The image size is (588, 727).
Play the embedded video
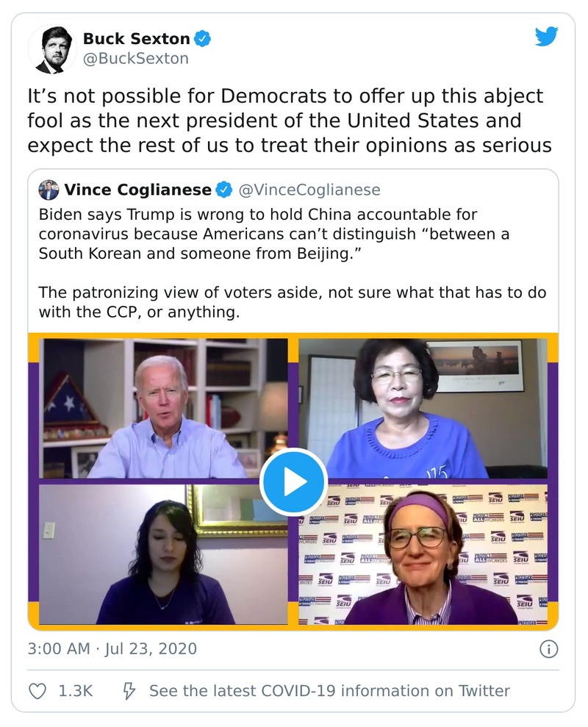(293, 481)
